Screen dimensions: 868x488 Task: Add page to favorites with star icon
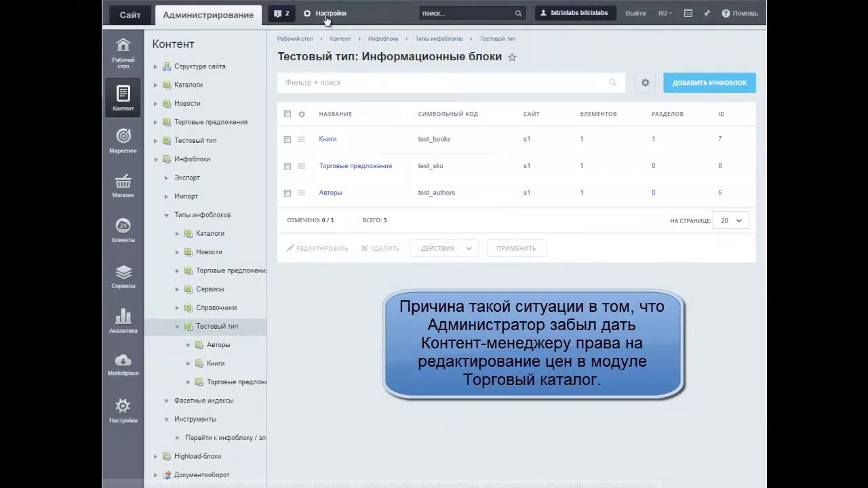[x=512, y=58]
